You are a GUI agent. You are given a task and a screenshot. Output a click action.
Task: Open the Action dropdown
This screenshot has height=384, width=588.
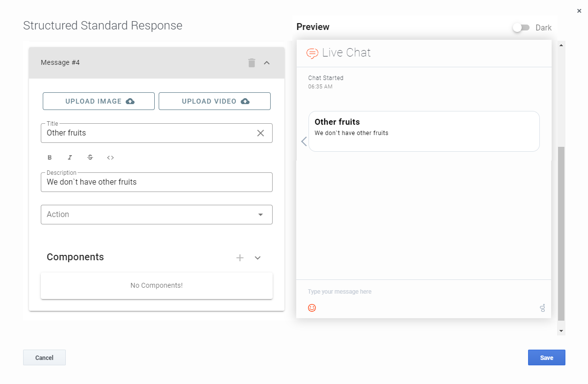coord(156,215)
